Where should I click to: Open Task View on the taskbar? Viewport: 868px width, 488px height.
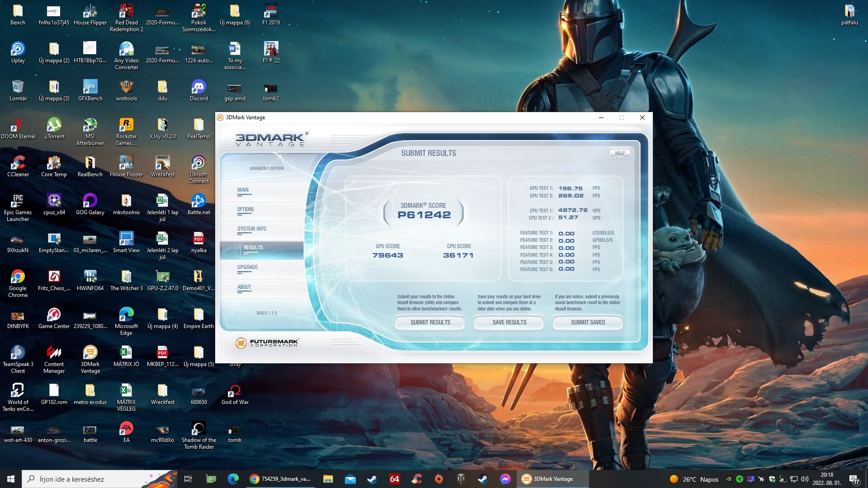click(x=188, y=479)
